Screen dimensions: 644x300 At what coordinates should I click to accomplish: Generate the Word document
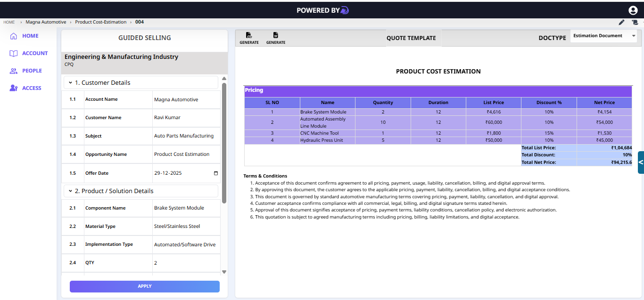click(276, 38)
